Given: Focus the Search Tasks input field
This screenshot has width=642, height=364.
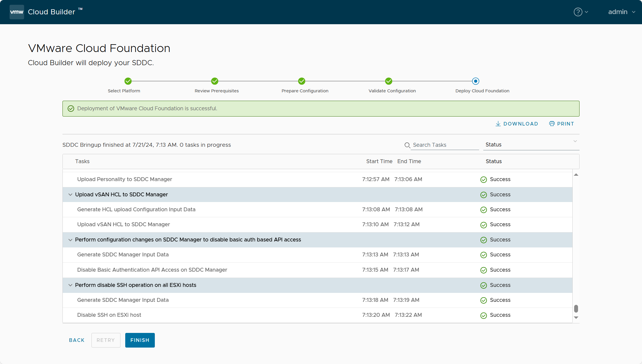Looking at the screenshot, I should (x=445, y=145).
